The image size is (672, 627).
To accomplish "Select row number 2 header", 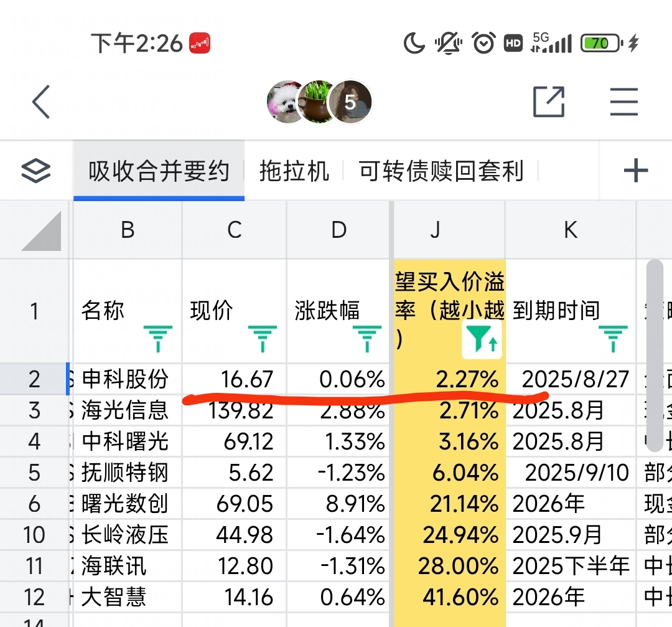I will (34, 379).
